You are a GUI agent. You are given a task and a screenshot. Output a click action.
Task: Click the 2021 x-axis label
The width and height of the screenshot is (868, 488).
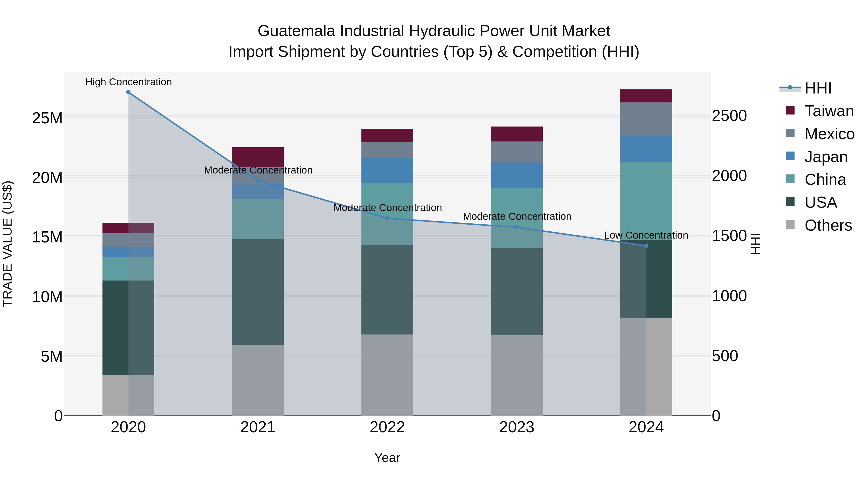[x=258, y=427]
